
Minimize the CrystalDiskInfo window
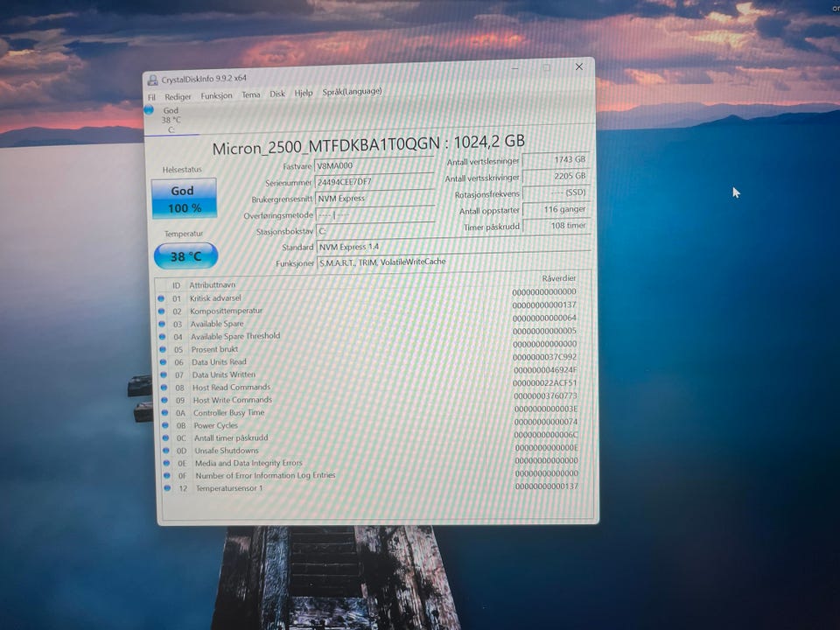click(x=514, y=68)
